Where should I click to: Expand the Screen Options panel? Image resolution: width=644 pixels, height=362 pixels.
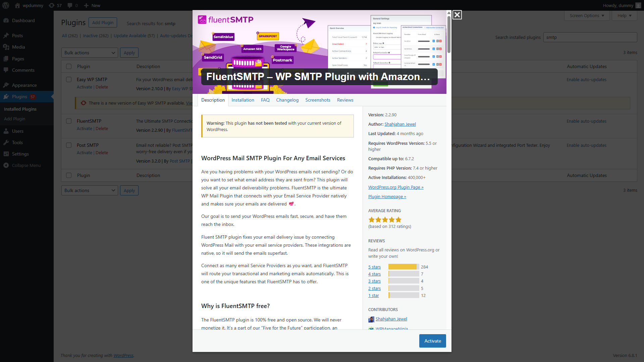pyautogui.click(x=587, y=15)
